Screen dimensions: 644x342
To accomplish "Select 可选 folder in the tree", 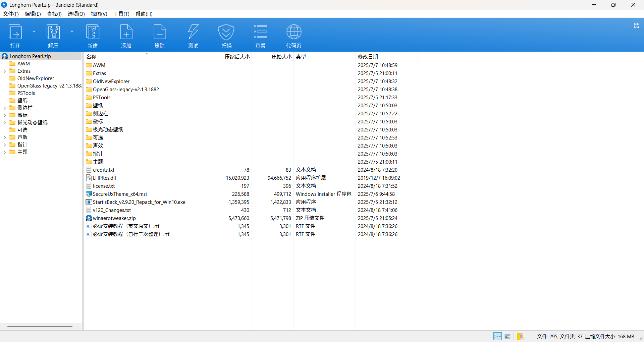I will click(22, 130).
